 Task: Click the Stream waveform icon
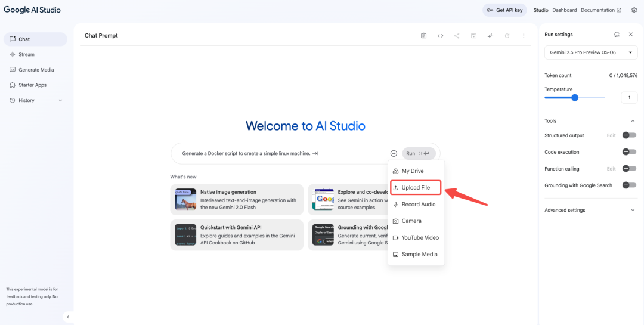13,54
